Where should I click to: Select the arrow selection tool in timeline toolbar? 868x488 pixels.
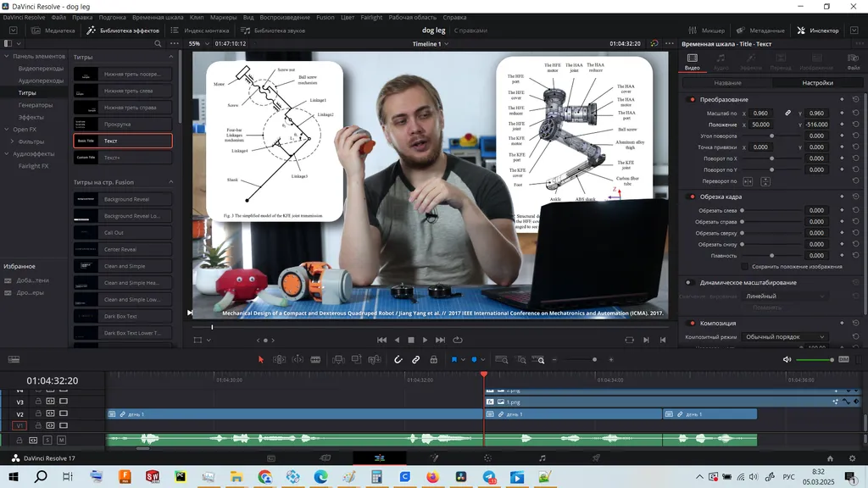click(x=261, y=359)
